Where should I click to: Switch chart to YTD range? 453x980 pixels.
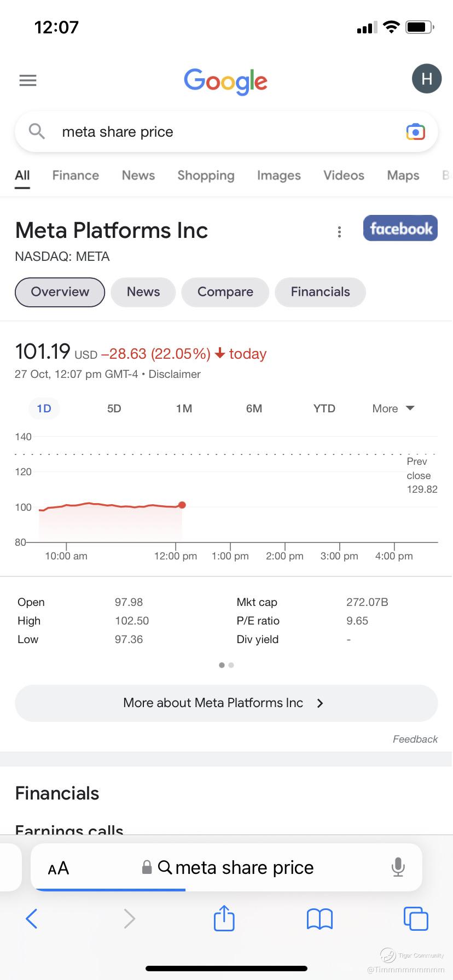(x=324, y=409)
